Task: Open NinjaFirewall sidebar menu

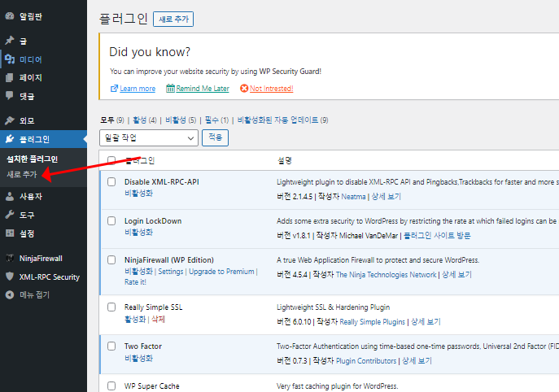Action: click(41, 259)
